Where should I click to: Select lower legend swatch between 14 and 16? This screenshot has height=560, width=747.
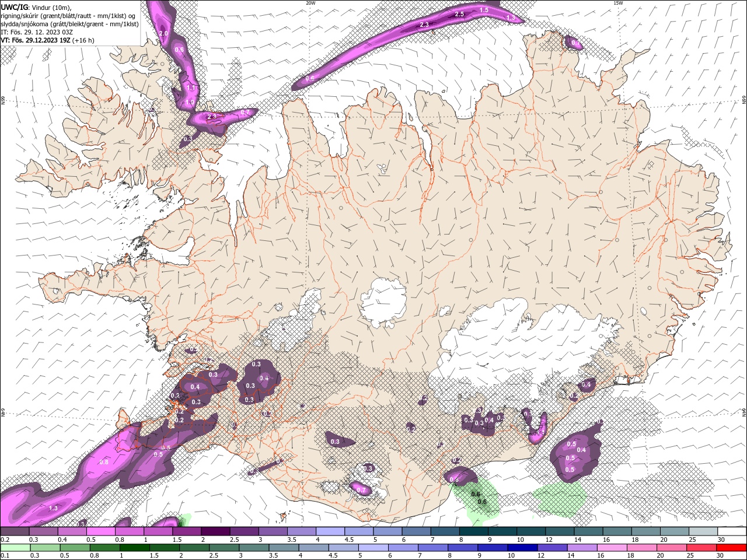[583, 548]
